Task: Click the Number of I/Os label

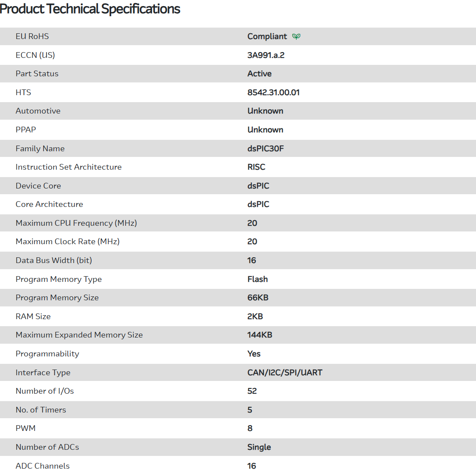Action: tap(45, 391)
